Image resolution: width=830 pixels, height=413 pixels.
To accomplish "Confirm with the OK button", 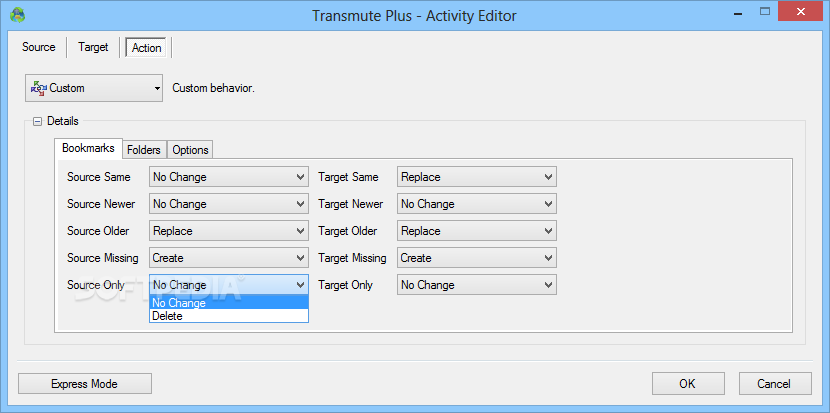I will (688, 384).
